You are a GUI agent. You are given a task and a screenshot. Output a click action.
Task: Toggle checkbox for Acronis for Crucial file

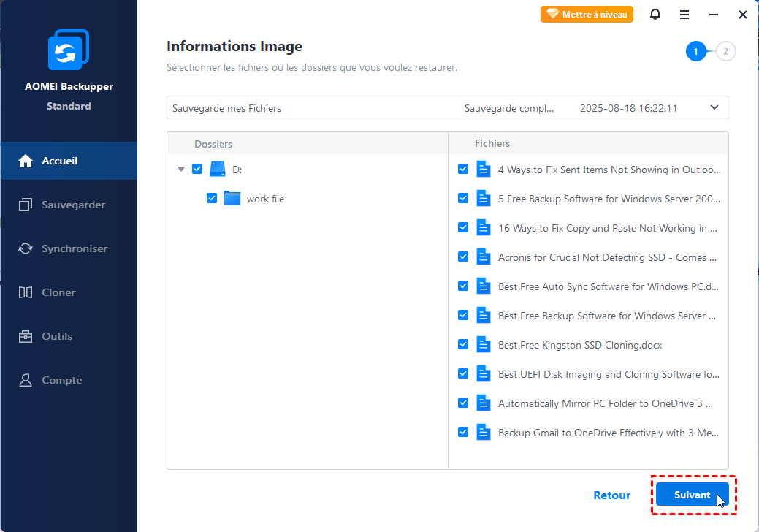[x=463, y=257]
